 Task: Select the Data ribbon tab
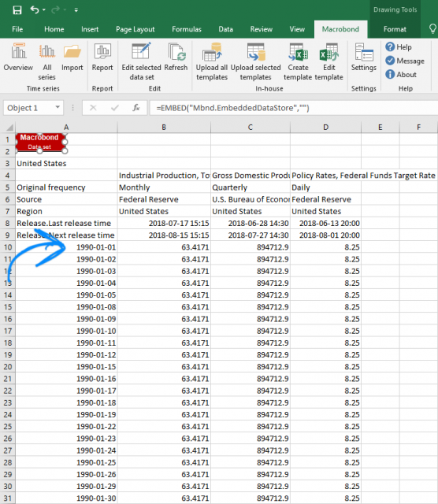pyautogui.click(x=226, y=29)
